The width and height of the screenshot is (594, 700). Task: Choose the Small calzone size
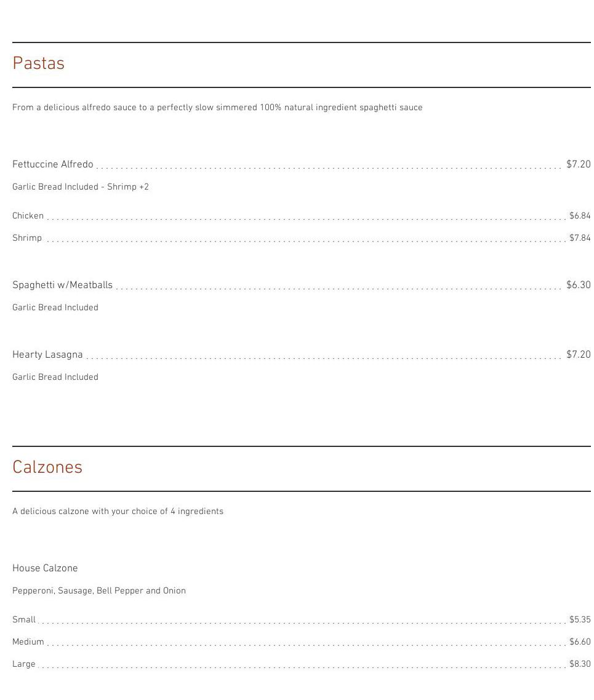24,620
